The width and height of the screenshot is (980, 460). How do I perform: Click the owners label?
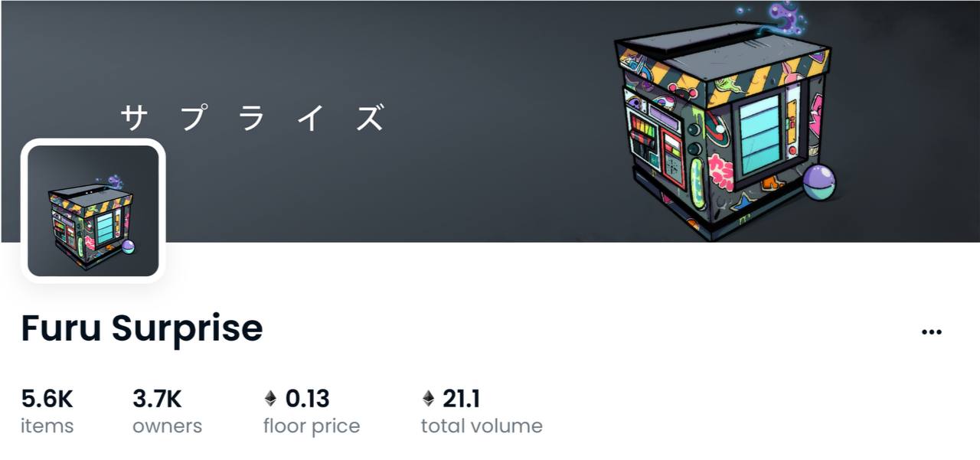(168, 426)
